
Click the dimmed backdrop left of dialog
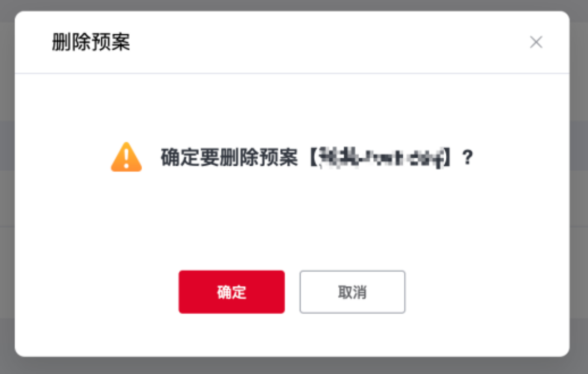click(7, 187)
